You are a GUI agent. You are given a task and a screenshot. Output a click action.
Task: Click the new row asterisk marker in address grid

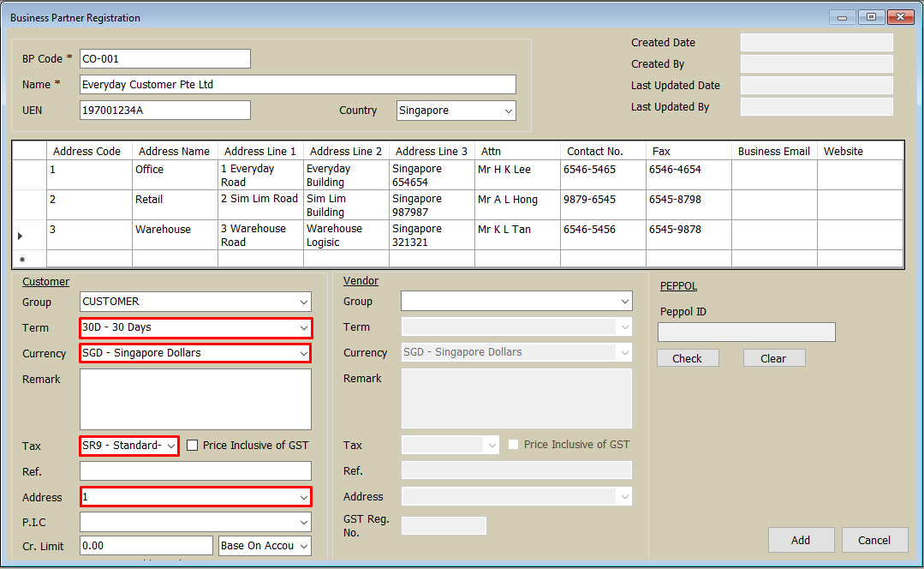point(29,259)
